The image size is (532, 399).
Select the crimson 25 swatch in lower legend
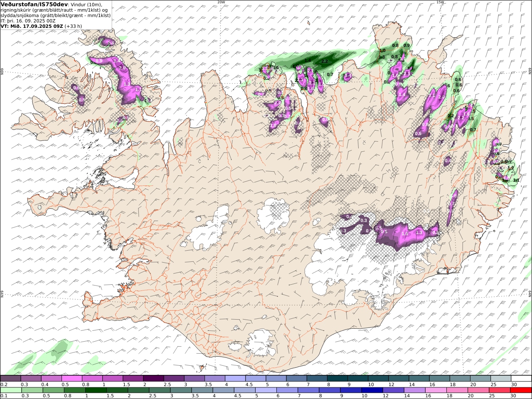(500, 390)
